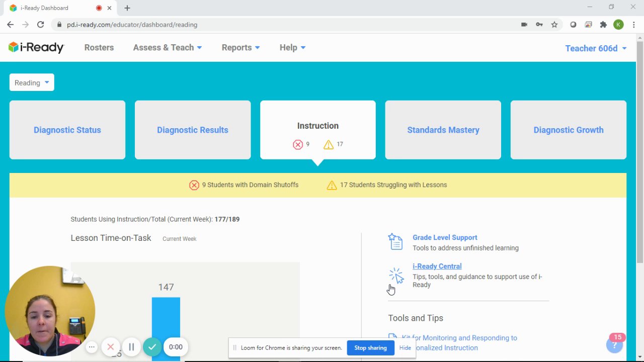The width and height of the screenshot is (644, 362).
Task: Click Stop sharing button
Action: click(x=370, y=348)
